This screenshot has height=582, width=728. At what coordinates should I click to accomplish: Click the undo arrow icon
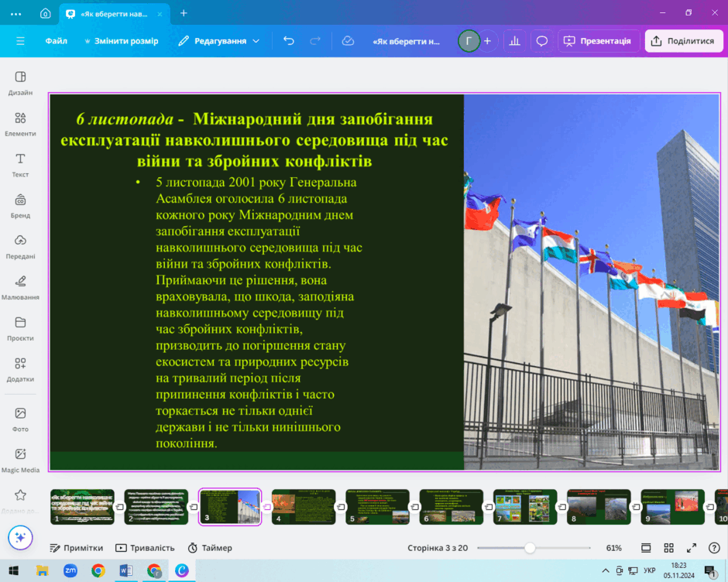pyautogui.click(x=289, y=41)
